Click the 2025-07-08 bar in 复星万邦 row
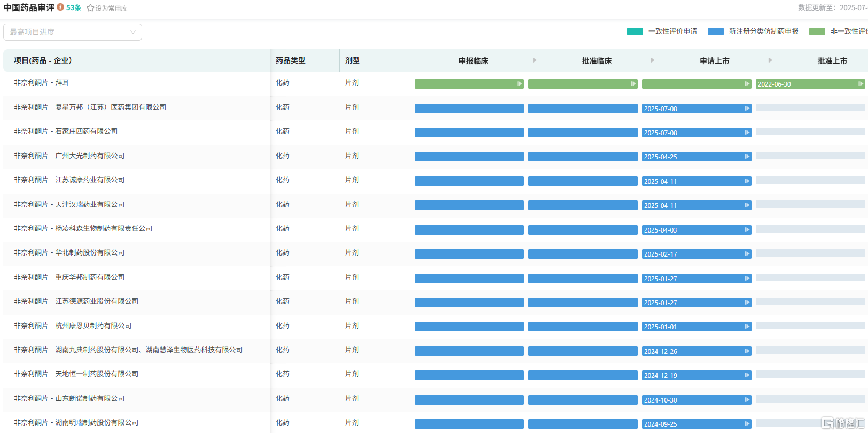The width and height of the screenshot is (868, 433). coord(697,109)
